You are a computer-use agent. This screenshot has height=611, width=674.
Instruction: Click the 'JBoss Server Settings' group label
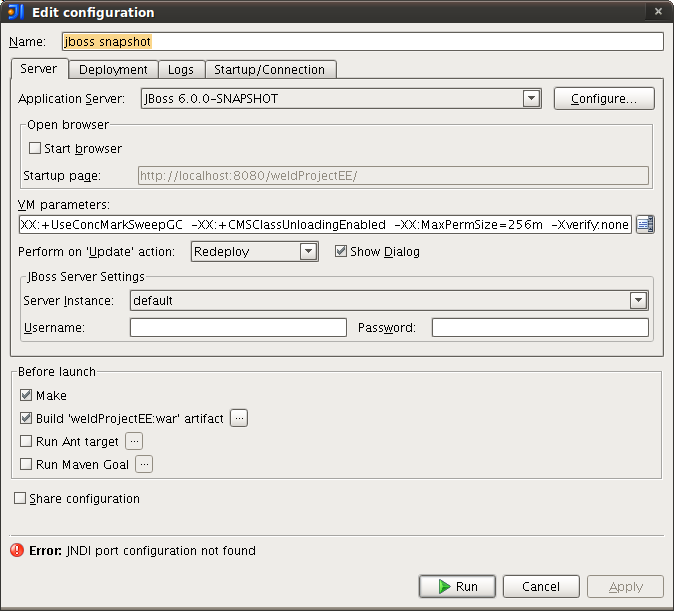[86, 276]
